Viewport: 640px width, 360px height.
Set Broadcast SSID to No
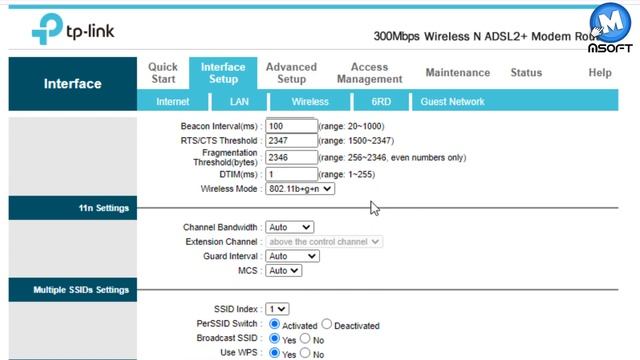pyautogui.click(x=305, y=338)
